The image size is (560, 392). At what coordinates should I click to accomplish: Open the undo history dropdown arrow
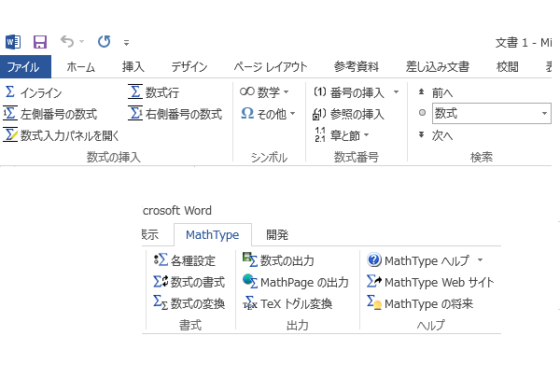coord(82,42)
